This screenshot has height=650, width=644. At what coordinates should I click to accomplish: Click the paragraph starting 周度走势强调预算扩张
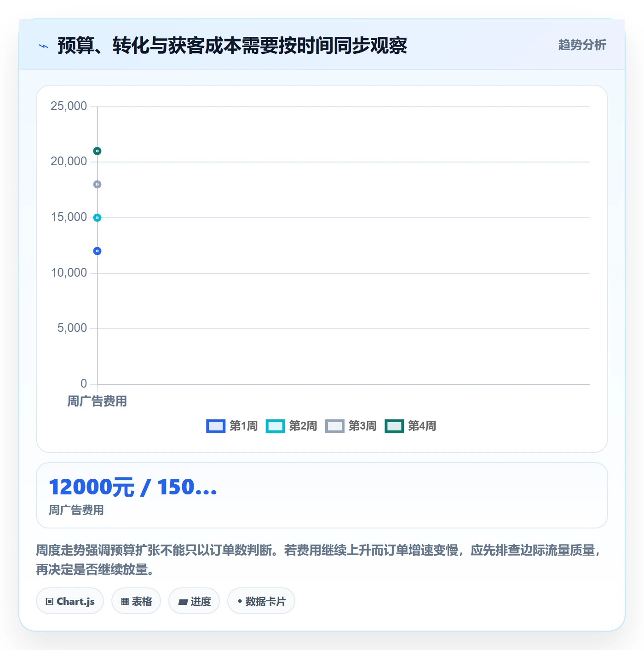[x=319, y=560]
